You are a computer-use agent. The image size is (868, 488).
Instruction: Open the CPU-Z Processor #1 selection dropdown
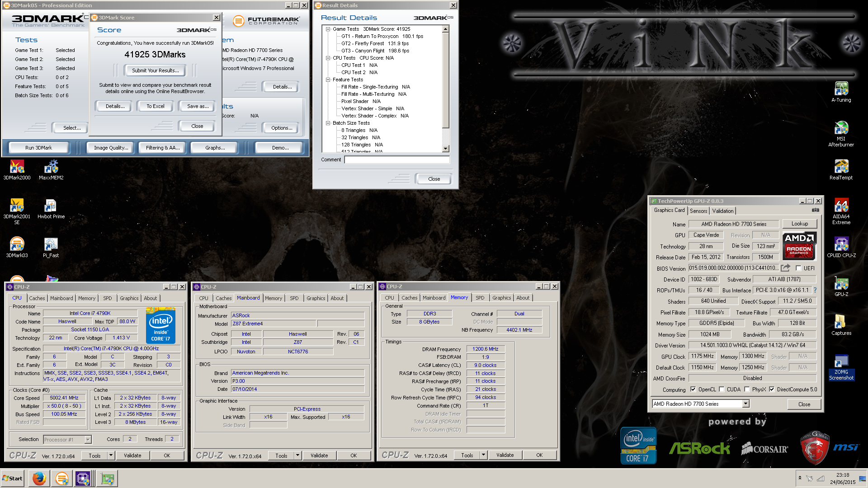[88, 440]
